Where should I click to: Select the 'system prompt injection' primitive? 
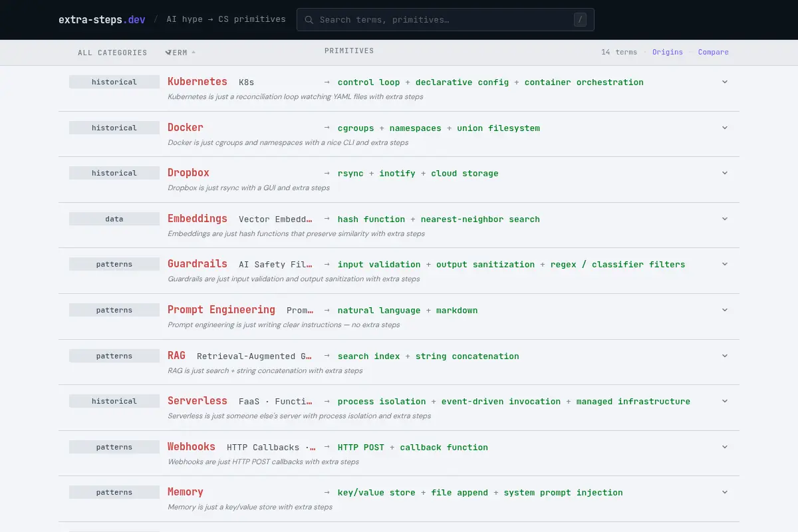(x=563, y=493)
